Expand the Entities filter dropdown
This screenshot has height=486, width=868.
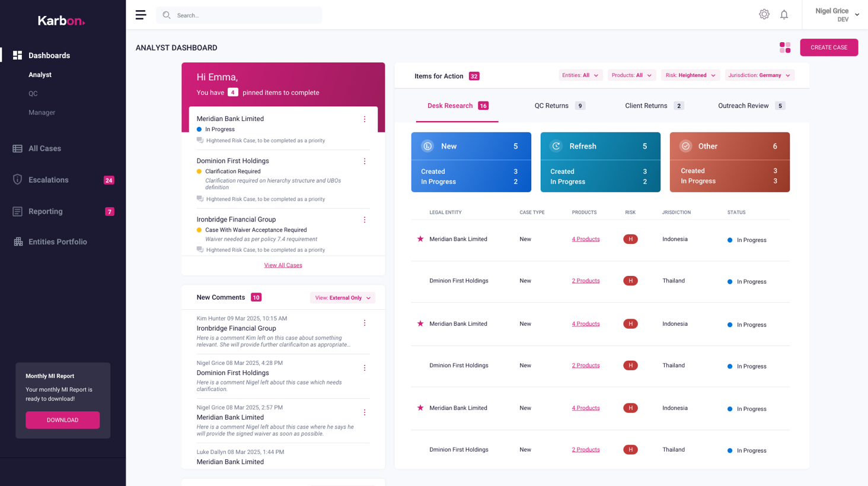pos(580,75)
